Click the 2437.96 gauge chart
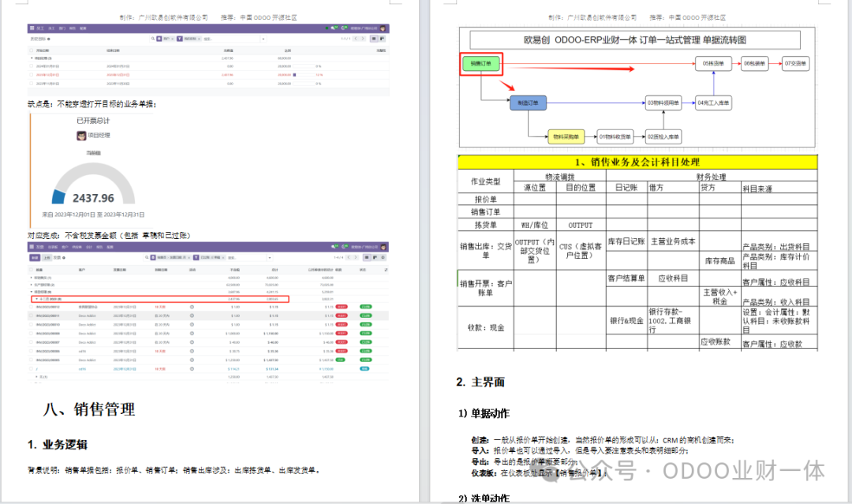Screen dimensions: 852x504 [x=93, y=185]
